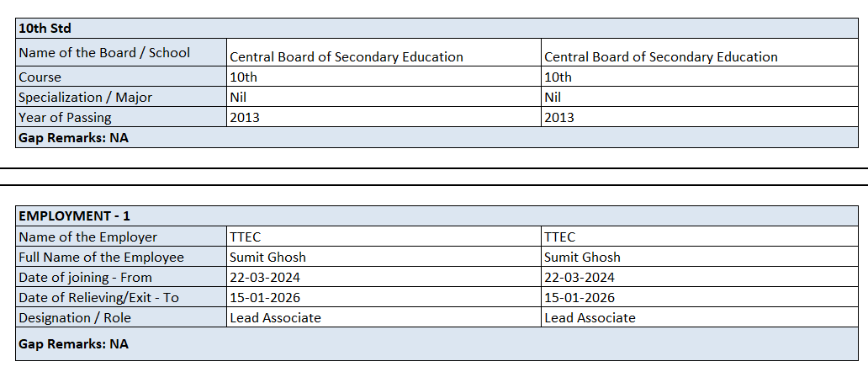The image size is (868, 372).
Task: Click the Course row label
Action: click(40, 77)
